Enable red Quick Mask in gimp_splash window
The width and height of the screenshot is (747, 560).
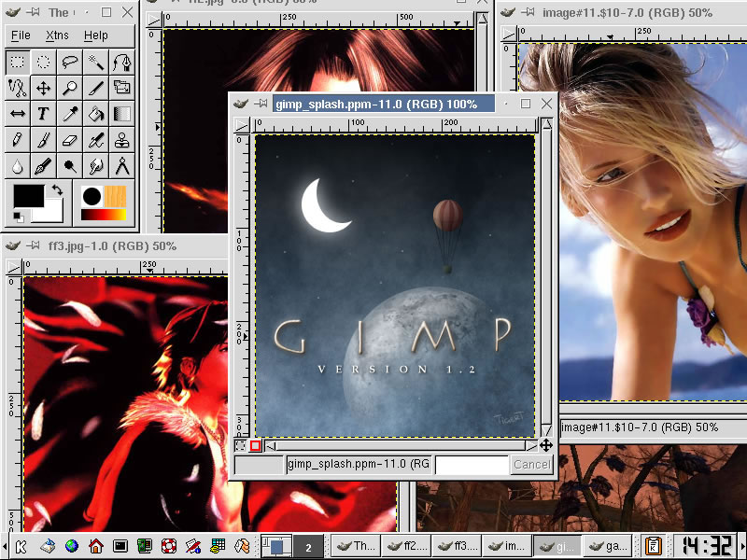pyautogui.click(x=255, y=446)
